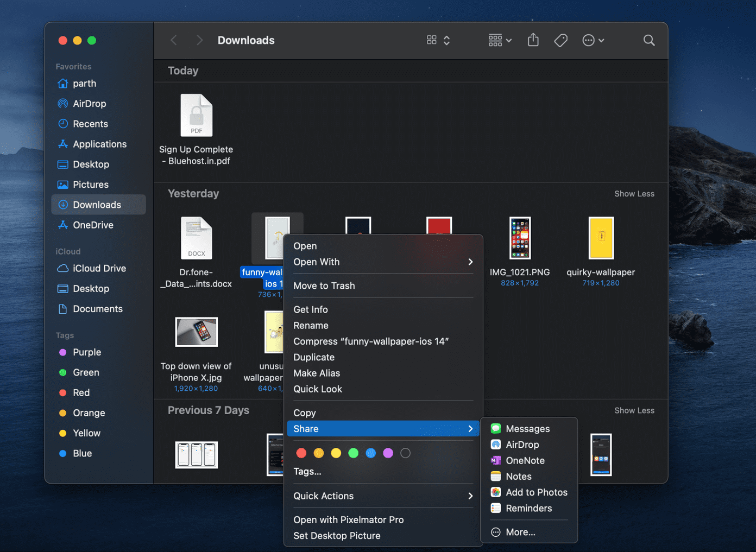Viewport: 756px width, 552px height.
Task: Select the Orange tag in the sidebar
Action: coord(98,413)
